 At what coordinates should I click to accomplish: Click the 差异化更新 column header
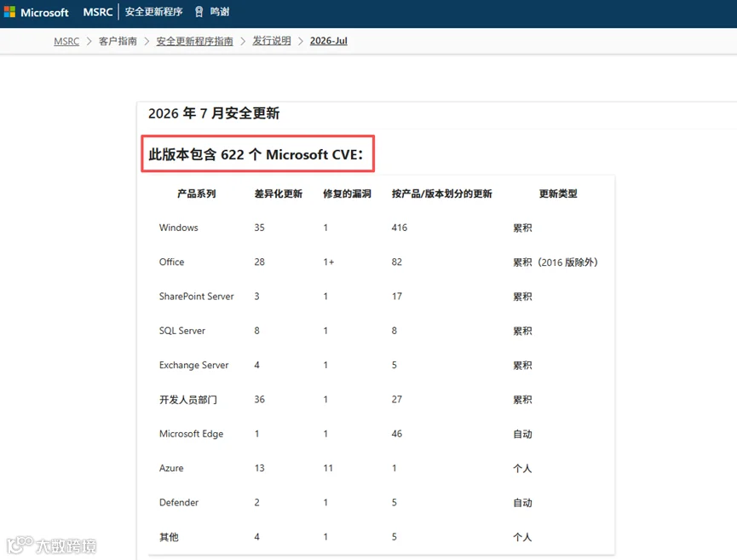(279, 193)
